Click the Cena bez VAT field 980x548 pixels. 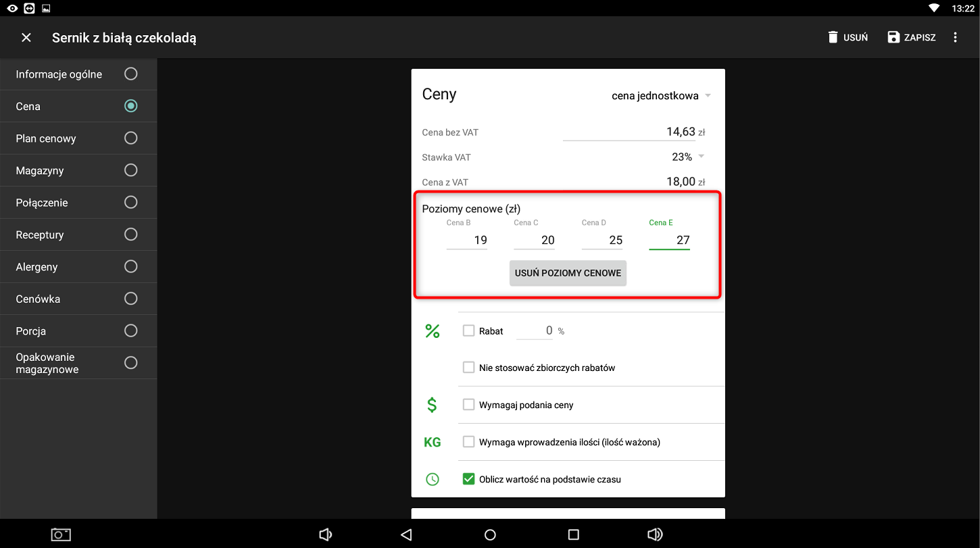[629, 132]
